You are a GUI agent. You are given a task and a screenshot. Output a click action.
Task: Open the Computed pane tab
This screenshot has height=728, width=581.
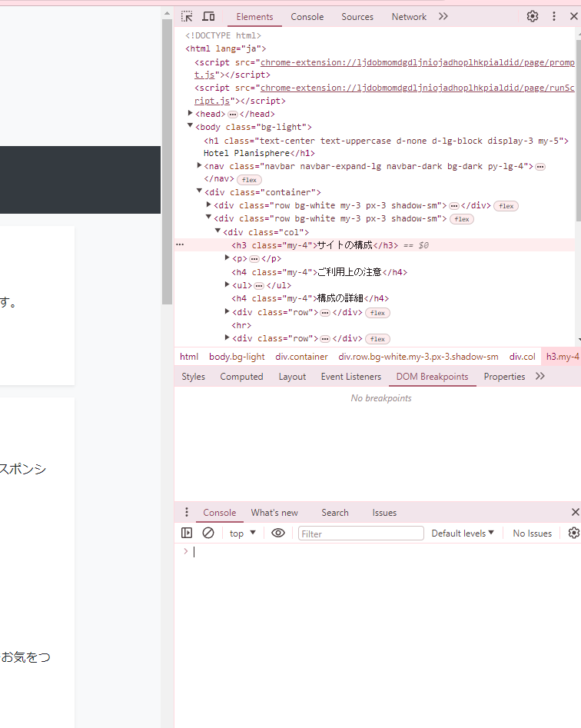[x=241, y=377]
